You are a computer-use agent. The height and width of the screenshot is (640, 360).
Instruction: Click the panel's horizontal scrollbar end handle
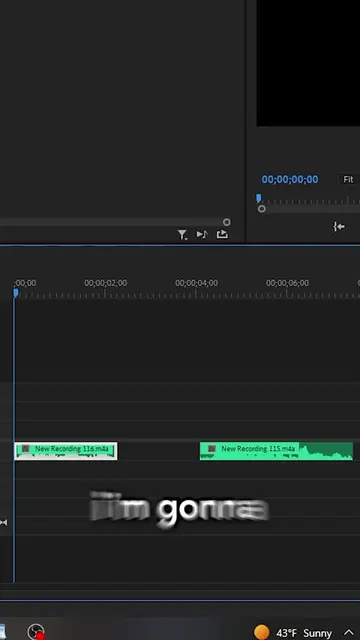[227, 222]
